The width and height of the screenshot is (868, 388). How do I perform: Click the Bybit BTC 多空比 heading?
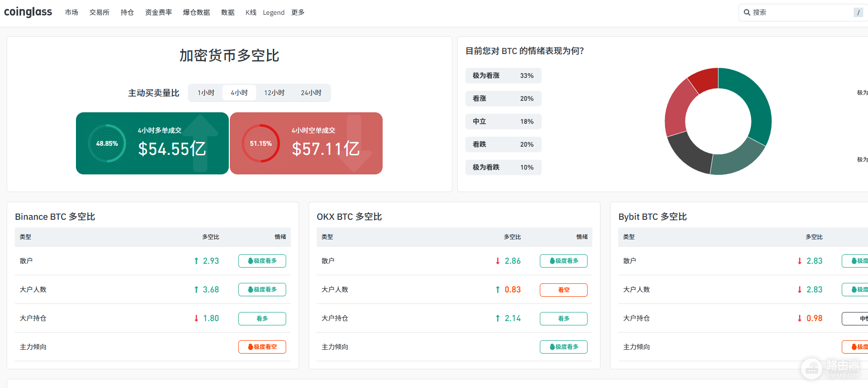[x=653, y=217]
